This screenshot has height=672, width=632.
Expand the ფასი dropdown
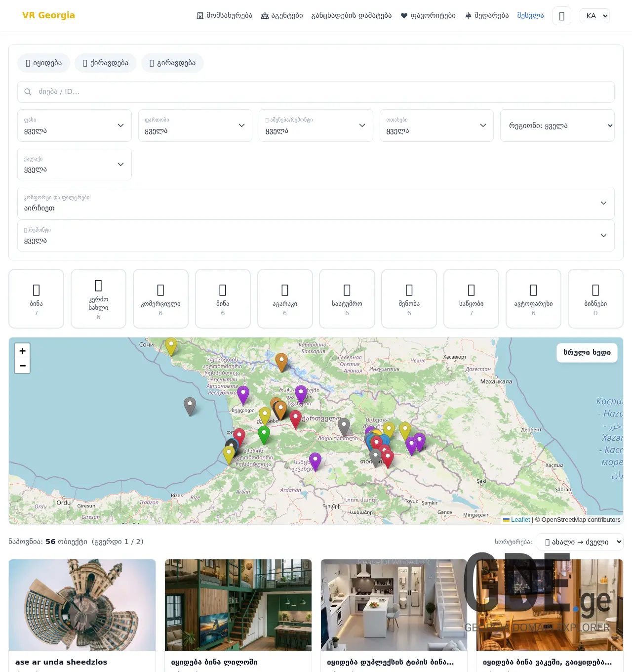click(x=75, y=126)
